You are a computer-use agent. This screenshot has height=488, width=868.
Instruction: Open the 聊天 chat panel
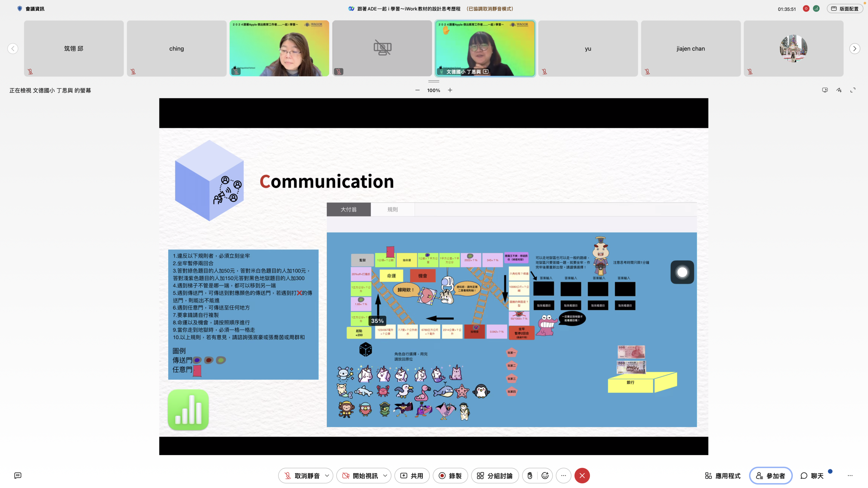[x=812, y=475]
